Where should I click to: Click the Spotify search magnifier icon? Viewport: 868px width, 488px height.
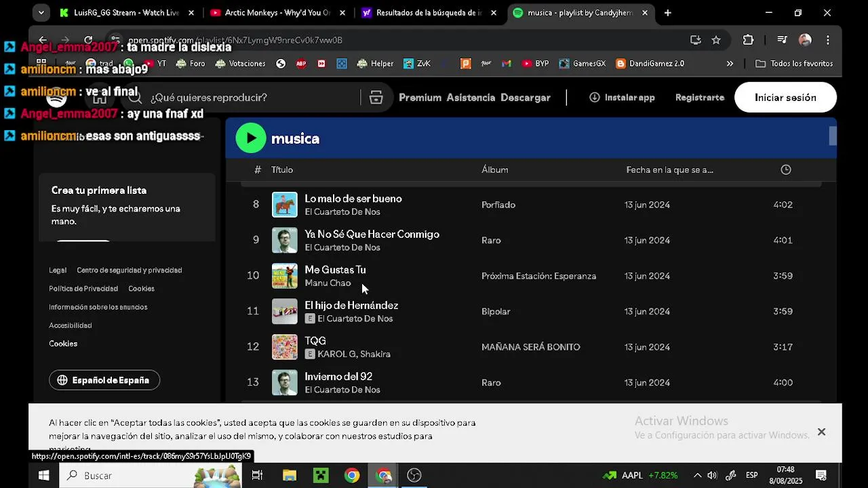pyautogui.click(x=135, y=98)
